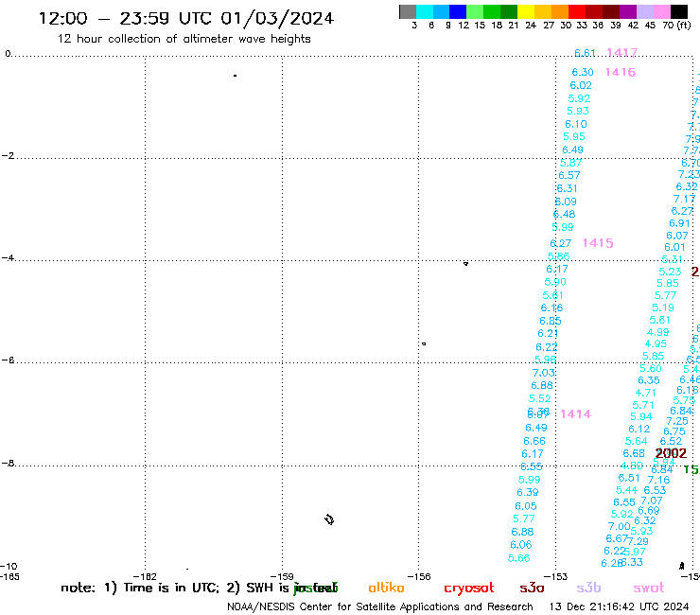Click the wave height value 4.99
Screen dimensions: 700x615
(x=658, y=333)
